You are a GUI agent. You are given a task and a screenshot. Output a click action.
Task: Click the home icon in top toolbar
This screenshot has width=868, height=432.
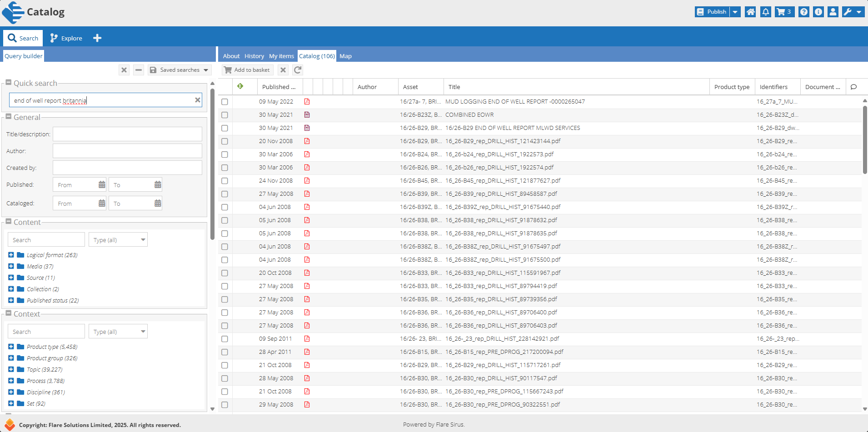[750, 12]
